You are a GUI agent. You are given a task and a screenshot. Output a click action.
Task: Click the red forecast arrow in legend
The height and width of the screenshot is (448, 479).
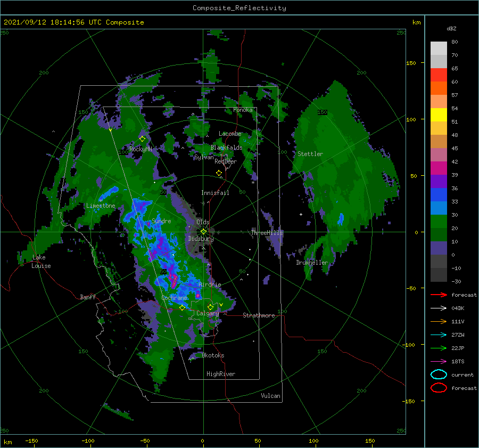click(439, 295)
